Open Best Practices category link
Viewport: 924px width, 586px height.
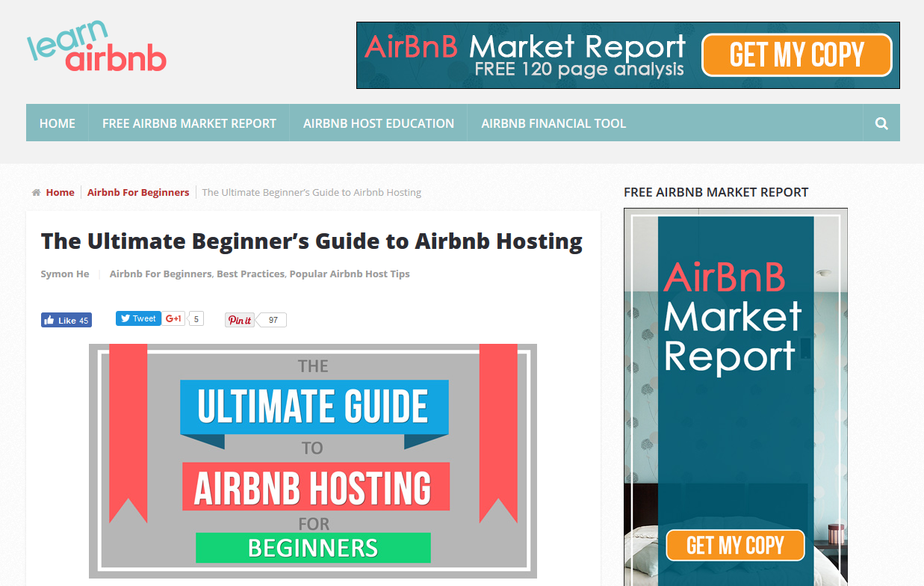click(x=250, y=274)
